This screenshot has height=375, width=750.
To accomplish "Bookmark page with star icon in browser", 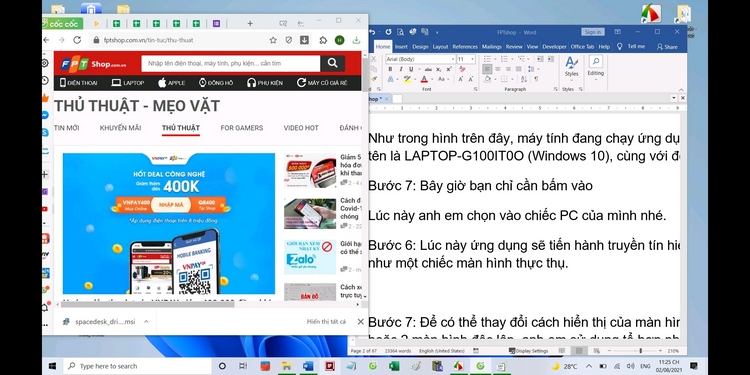I will 273,40.
